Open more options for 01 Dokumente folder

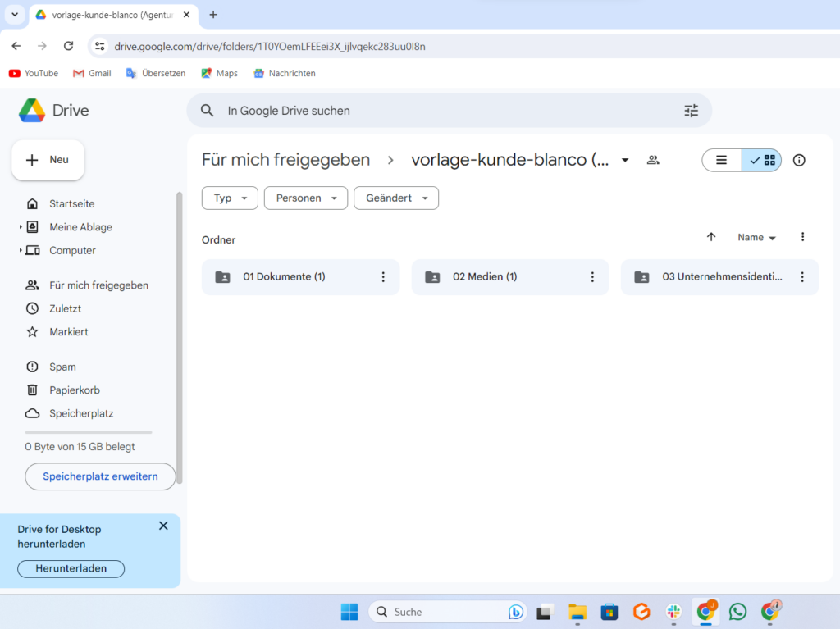pyautogui.click(x=382, y=277)
